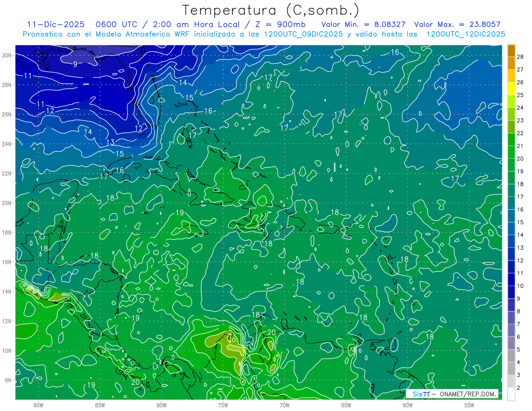
Task: Click the 'Temperatura (C,somb.)' chart title
Action: (270, 10)
